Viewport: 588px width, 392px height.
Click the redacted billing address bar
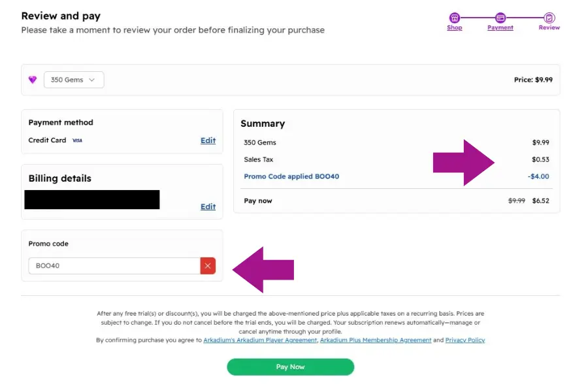pyautogui.click(x=91, y=199)
